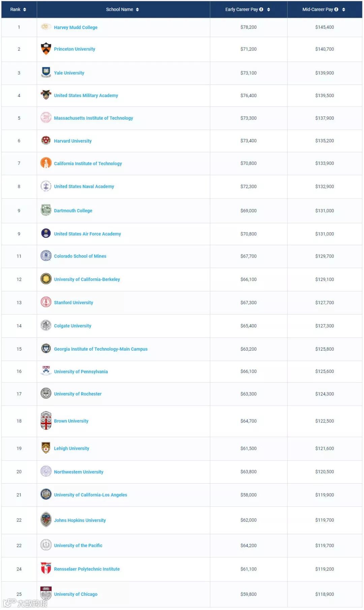Click the Brown University crest icon
This screenshot has width=364, height=610.
coord(46,420)
